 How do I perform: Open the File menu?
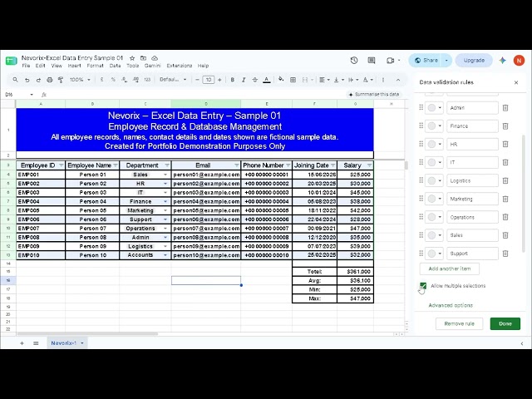26,66
